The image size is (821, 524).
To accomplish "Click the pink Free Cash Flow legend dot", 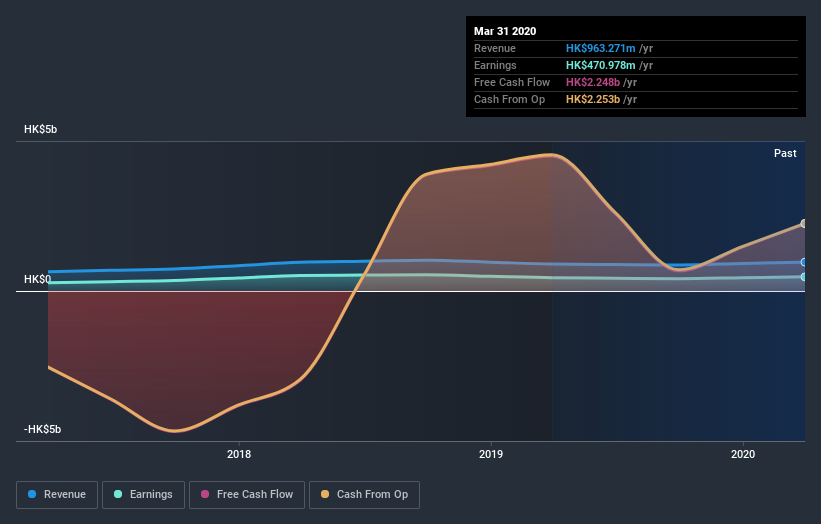I will (205, 494).
